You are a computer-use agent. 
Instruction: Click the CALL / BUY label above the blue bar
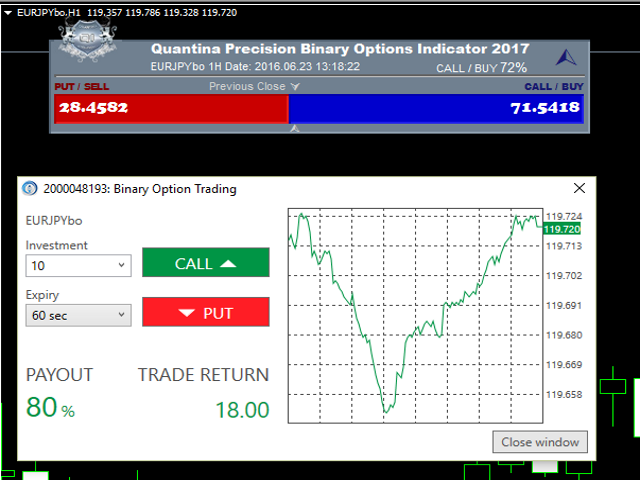(554, 87)
